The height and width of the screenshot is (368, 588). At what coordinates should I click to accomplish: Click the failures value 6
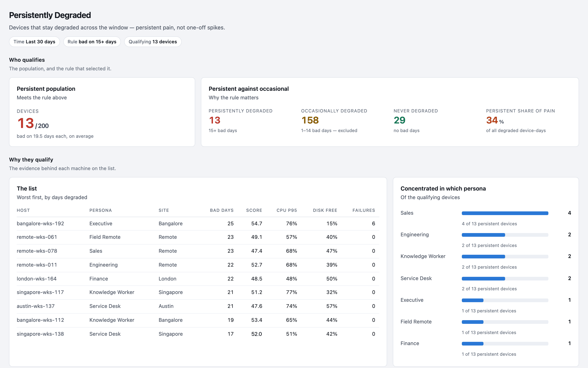373,223
